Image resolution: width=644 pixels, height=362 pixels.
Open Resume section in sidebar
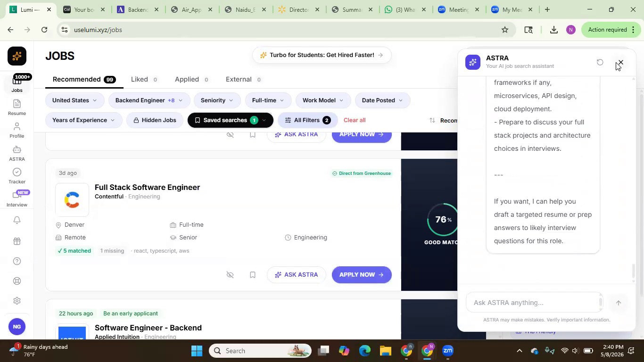pos(17,107)
